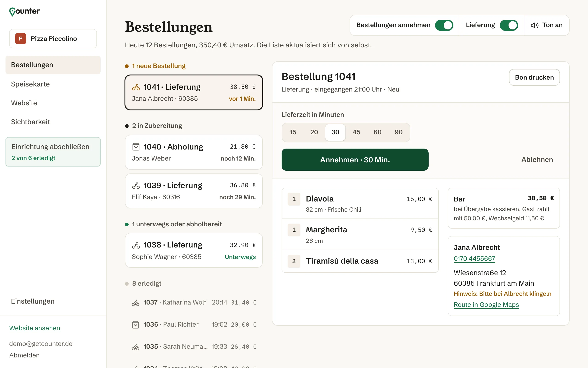Viewport: 588px width, 368px height.
Task: Open completed order 1036 Paul Richter
Action: [x=194, y=325]
